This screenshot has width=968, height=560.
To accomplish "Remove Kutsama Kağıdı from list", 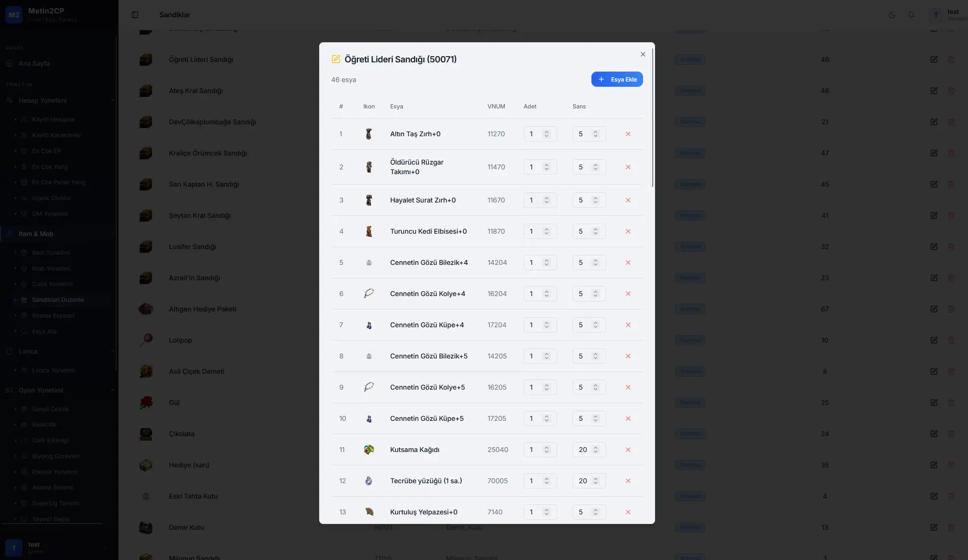I will point(628,450).
